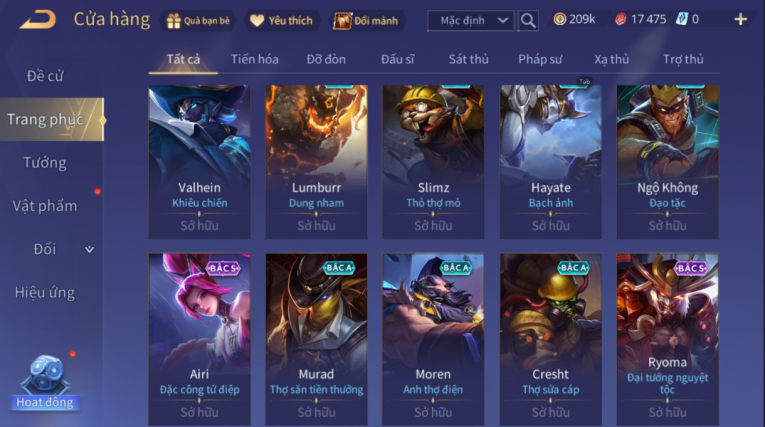Image resolution: width=765 pixels, height=427 pixels.
Task: Switch to the Pháp sư tab
Action: (x=540, y=60)
